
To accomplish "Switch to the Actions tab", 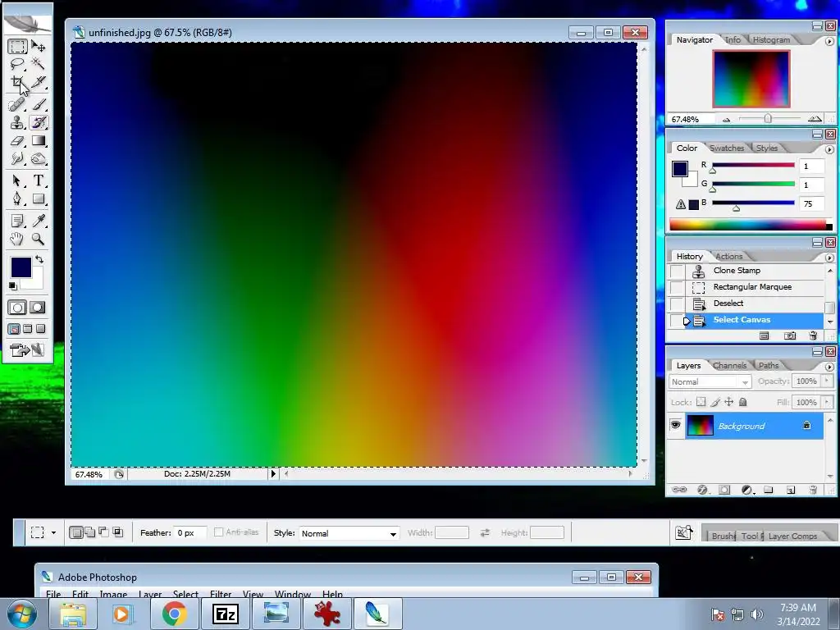I will point(728,257).
